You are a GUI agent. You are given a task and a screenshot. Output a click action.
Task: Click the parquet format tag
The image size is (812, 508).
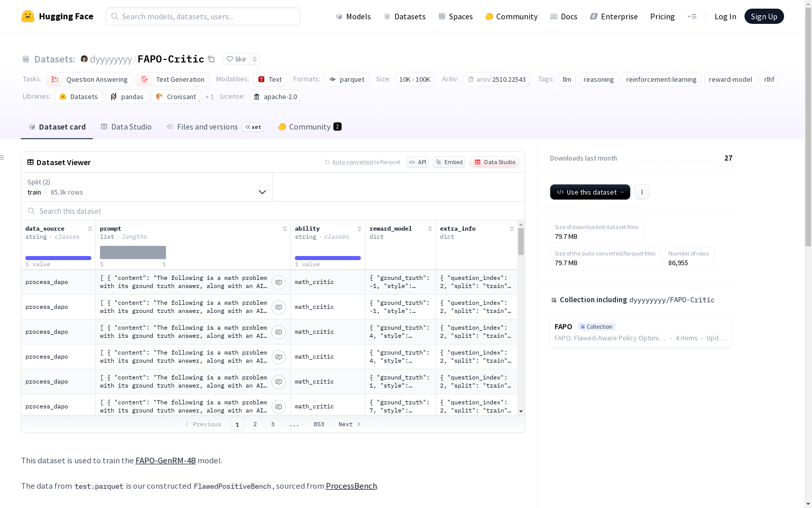[347, 79]
